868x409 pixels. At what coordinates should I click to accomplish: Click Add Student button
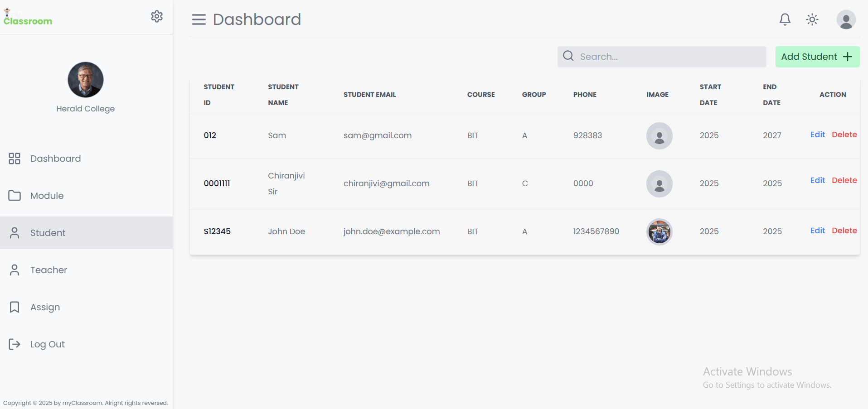coord(817,56)
